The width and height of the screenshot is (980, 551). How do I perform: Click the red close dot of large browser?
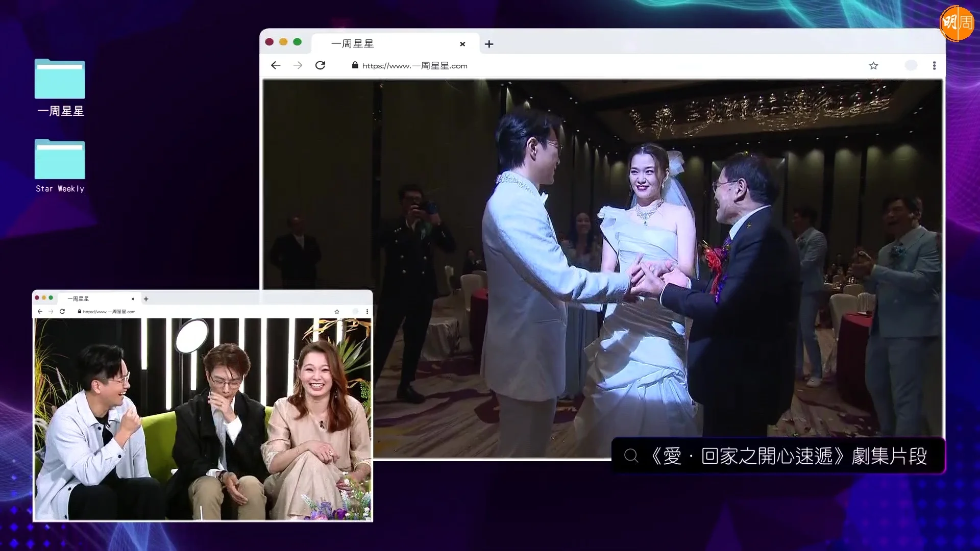click(x=269, y=42)
